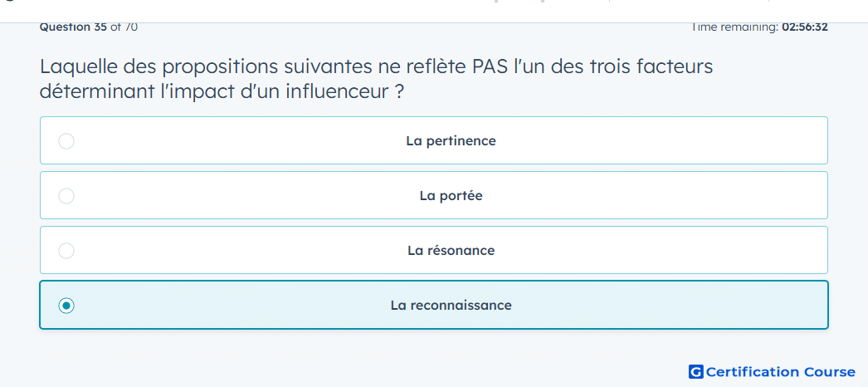This screenshot has width=868, height=387.
Task: Click the Question 35 of 70 counter
Action: [89, 27]
